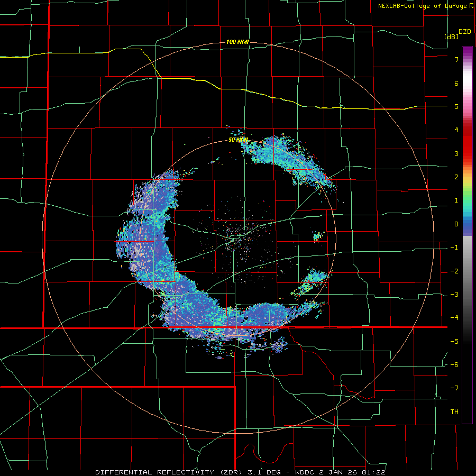The width and height of the screenshot is (476, 476).
Task: Click the -5 value on color scale
Action: pyautogui.click(x=454, y=341)
